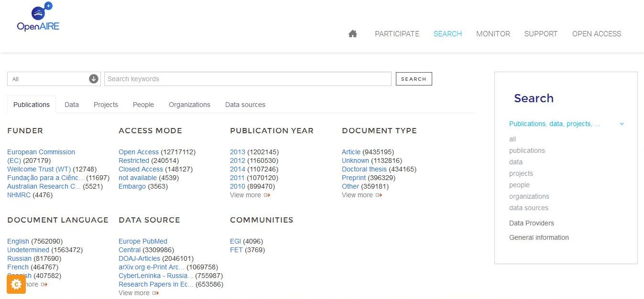Select 'data' in the Search sidebar
The height and width of the screenshot is (299, 644).
516,162
